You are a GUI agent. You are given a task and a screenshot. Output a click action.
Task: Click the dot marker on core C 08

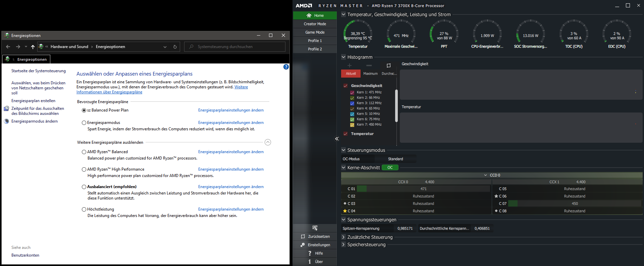[496, 211]
